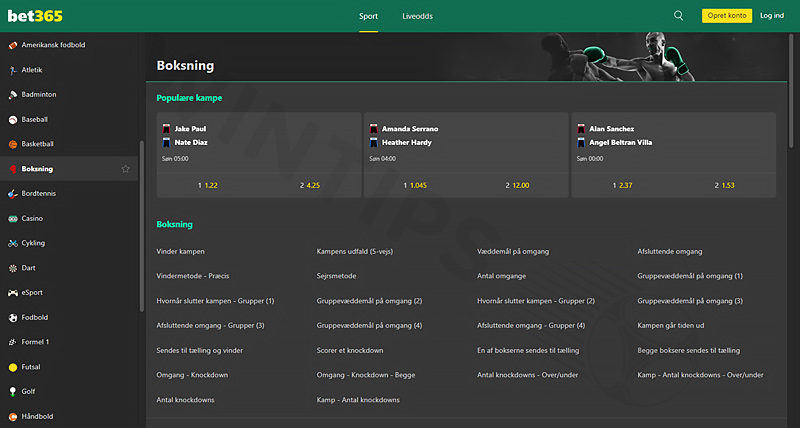Screen dimensions: 800x428
Task: Open the search magnifier icon
Action: tap(678, 16)
